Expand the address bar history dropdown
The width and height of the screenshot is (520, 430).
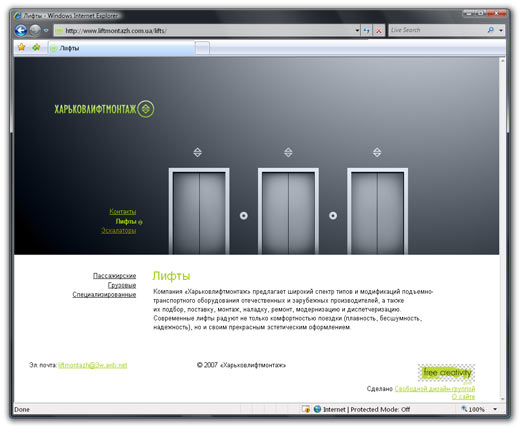(357, 31)
